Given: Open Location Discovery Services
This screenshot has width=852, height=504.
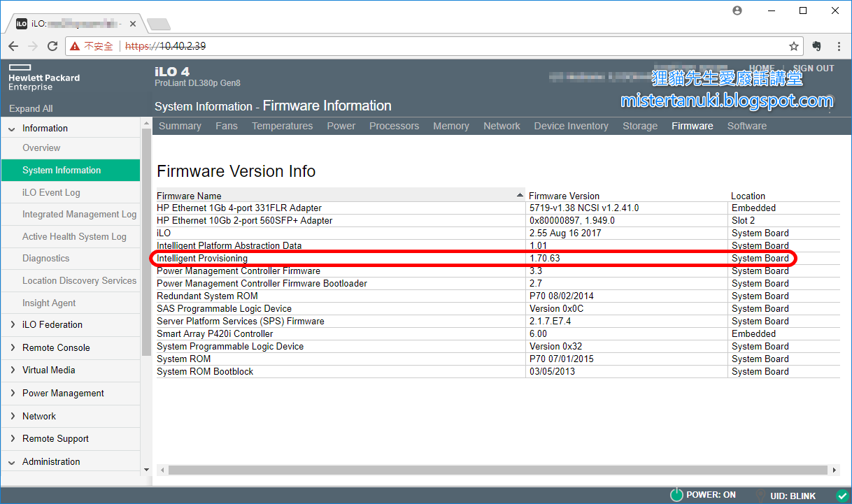Looking at the screenshot, I should (79, 280).
